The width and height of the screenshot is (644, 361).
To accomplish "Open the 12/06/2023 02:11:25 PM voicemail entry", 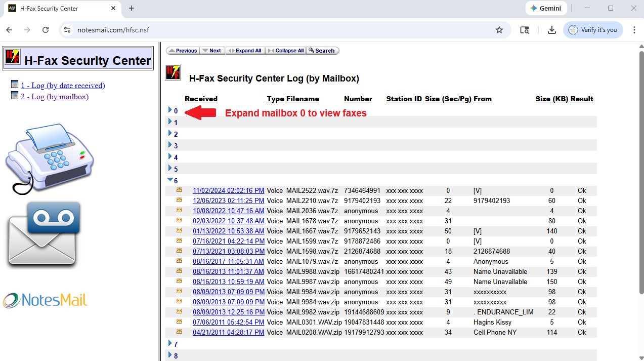I will (x=228, y=201).
